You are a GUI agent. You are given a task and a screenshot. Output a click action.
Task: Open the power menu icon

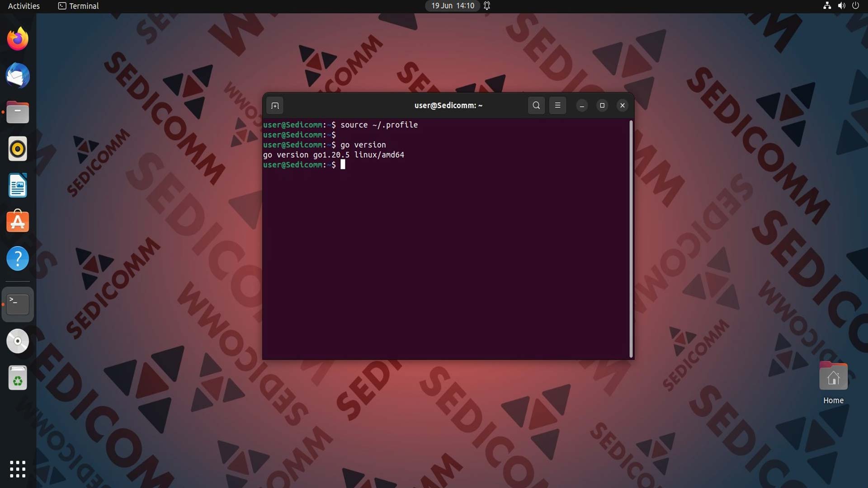[x=855, y=6]
